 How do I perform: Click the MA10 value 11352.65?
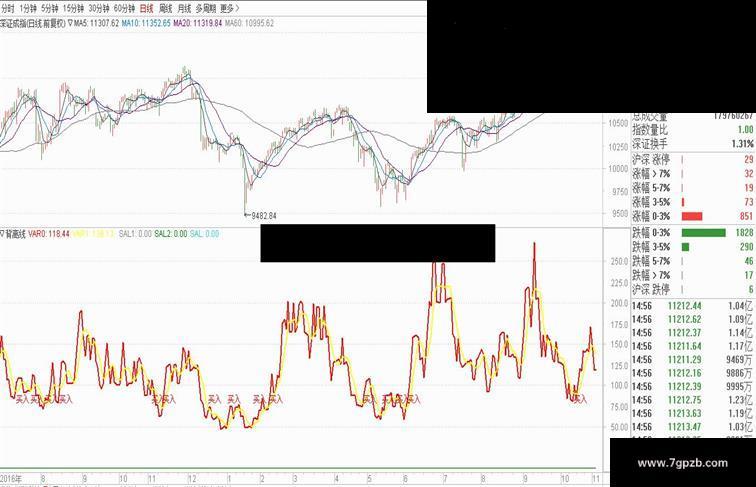[146, 23]
